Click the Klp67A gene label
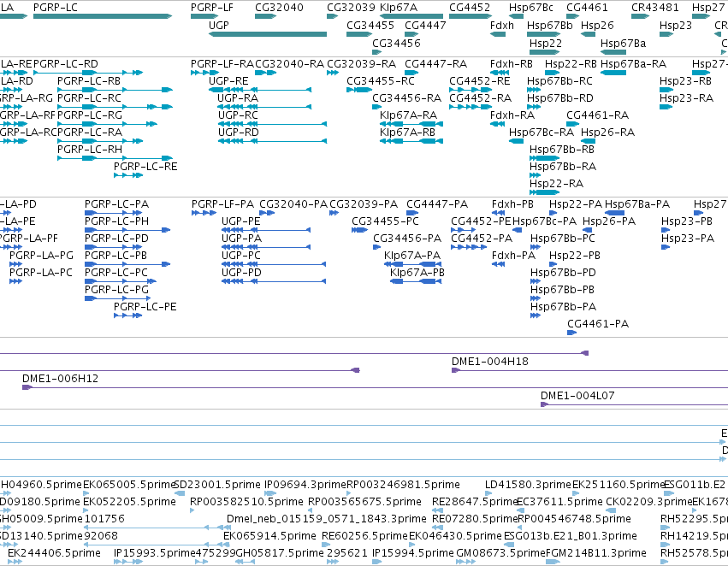 click(x=399, y=8)
